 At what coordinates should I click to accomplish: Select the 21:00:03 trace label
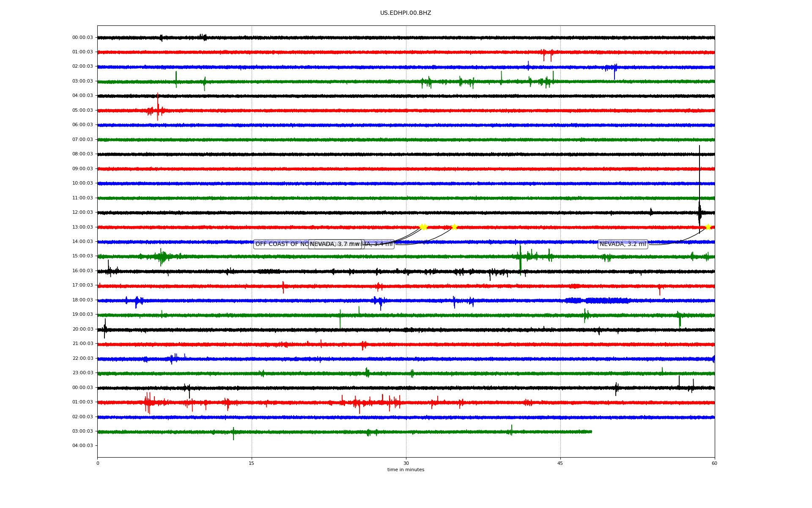tap(82, 344)
